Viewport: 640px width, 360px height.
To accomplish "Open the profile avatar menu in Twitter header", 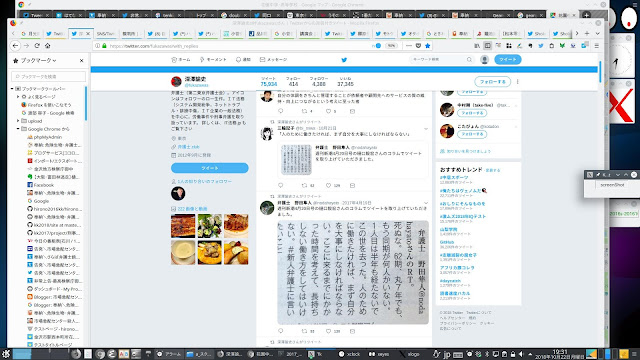I will tap(484, 60).
